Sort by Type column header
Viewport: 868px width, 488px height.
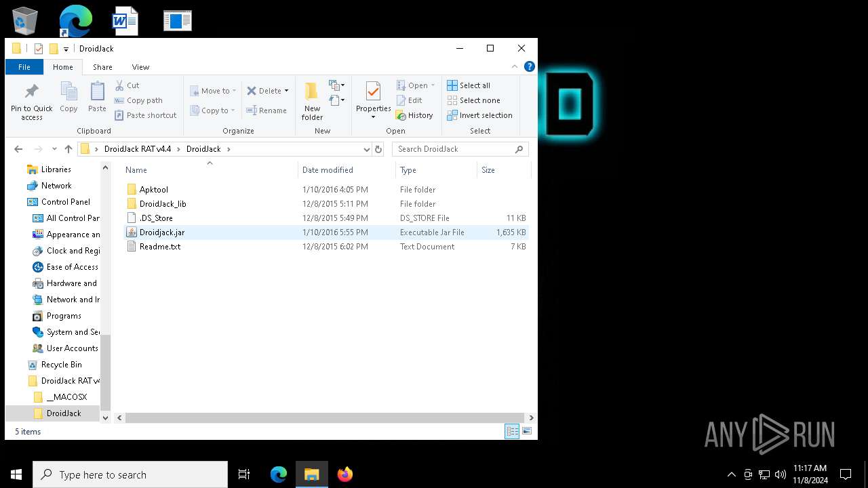pyautogui.click(x=436, y=170)
